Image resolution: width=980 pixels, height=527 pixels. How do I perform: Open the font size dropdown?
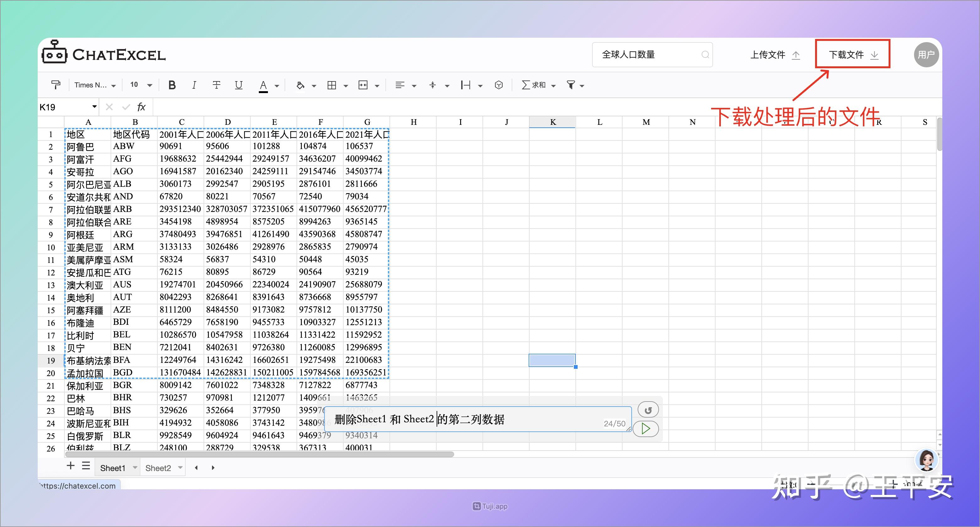150,85
